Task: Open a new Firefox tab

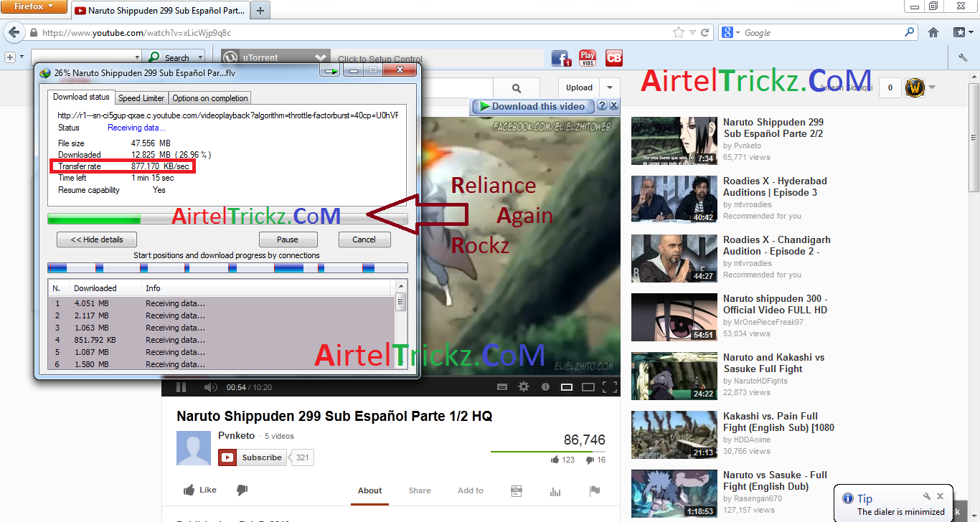Action: [260, 10]
